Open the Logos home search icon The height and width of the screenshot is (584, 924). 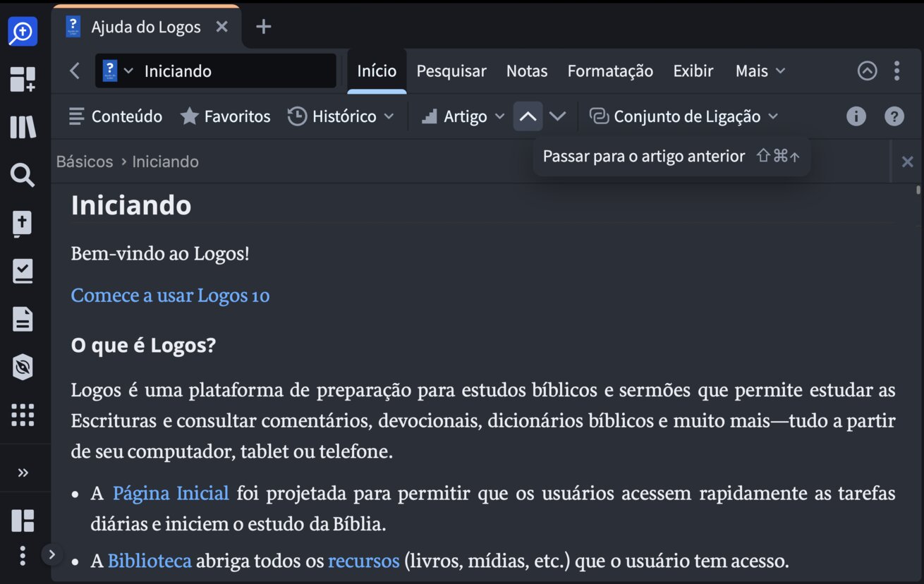click(23, 32)
